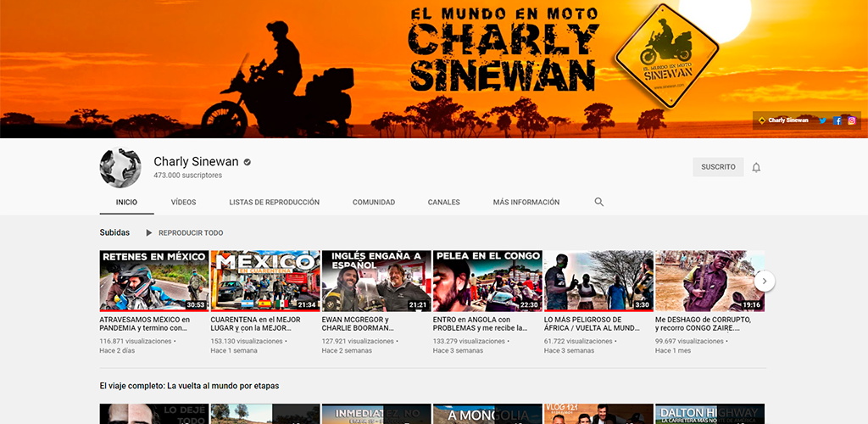Open the El viaje completo playlist heading

coord(189,386)
